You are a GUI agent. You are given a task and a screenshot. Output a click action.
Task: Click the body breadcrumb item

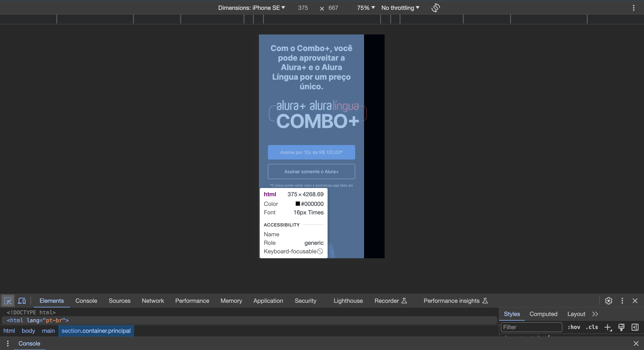pyautogui.click(x=28, y=331)
